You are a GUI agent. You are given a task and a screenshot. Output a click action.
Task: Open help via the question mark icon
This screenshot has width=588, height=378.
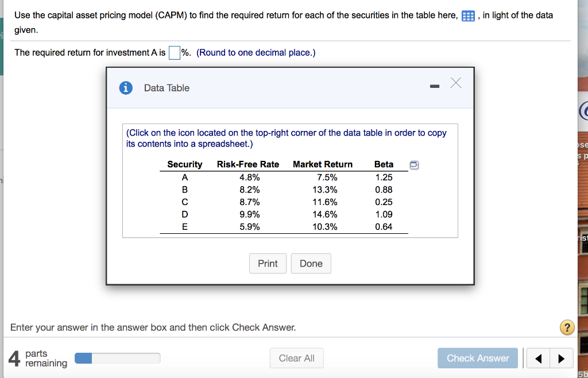coord(567,327)
